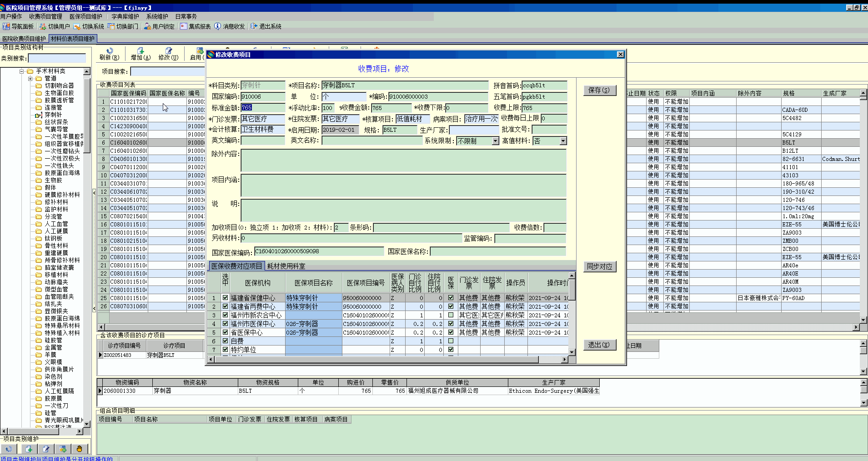868x461 pixels.
Task: Select the 手术材料类 folder icon in tree
Action: click(x=30, y=71)
